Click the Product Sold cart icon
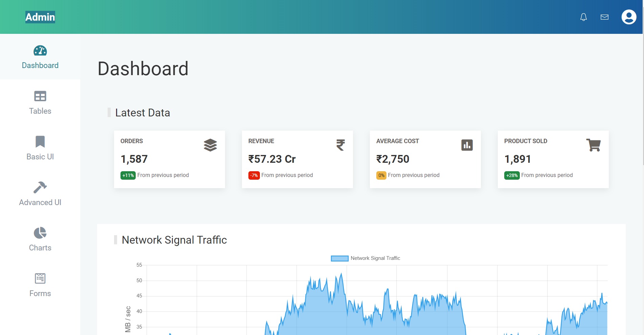This screenshot has width=644, height=335. [x=593, y=145]
